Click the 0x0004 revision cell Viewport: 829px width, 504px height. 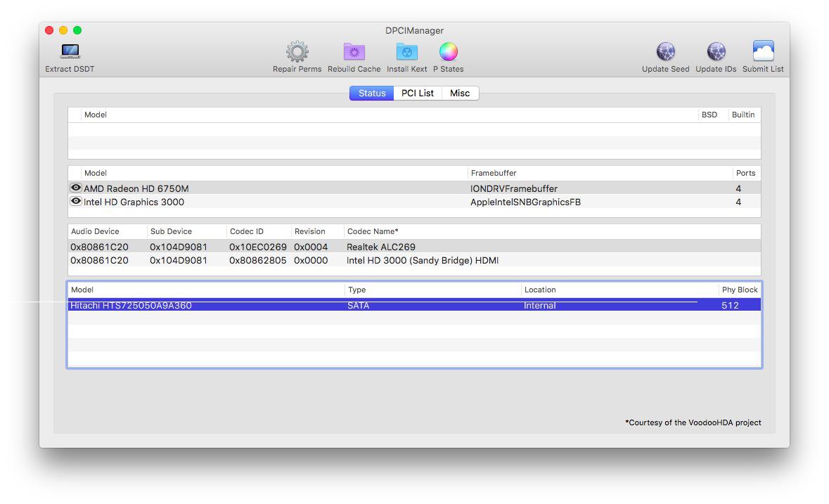311,247
